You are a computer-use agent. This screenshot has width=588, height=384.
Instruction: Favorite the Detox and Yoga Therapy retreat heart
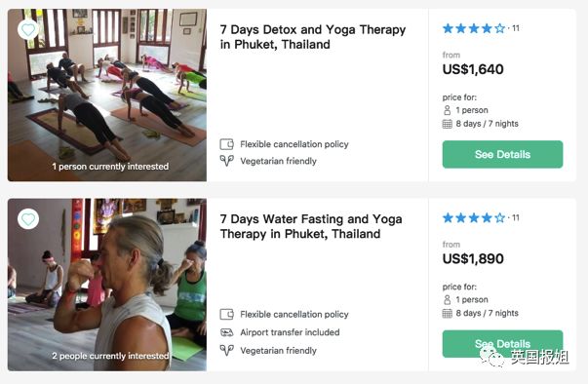[28, 29]
